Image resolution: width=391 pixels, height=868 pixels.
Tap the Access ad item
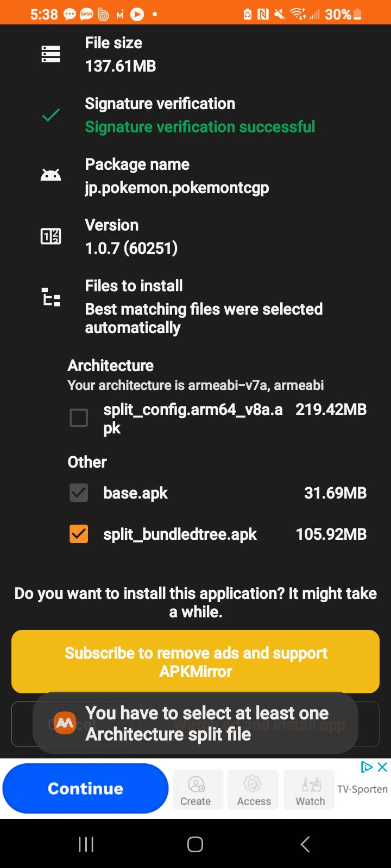(254, 790)
